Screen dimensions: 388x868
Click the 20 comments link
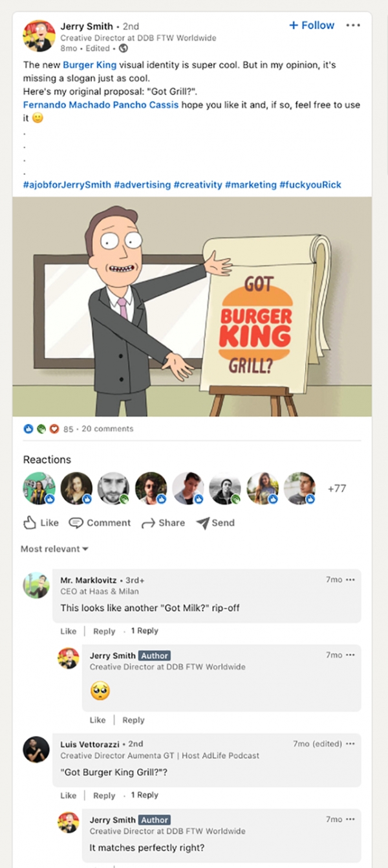click(x=107, y=428)
